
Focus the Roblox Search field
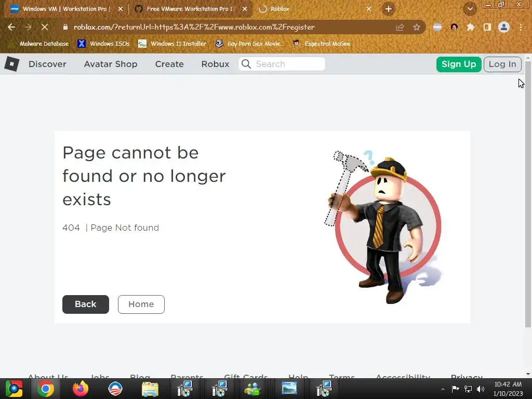pos(282,64)
